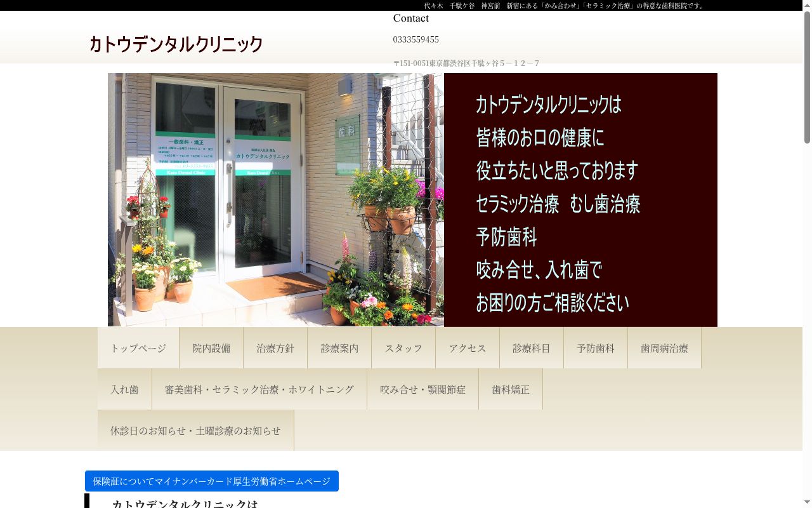The image size is (812, 508).
Task: Click the clinic address 〒151-0051 text
Action: pos(466,63)
